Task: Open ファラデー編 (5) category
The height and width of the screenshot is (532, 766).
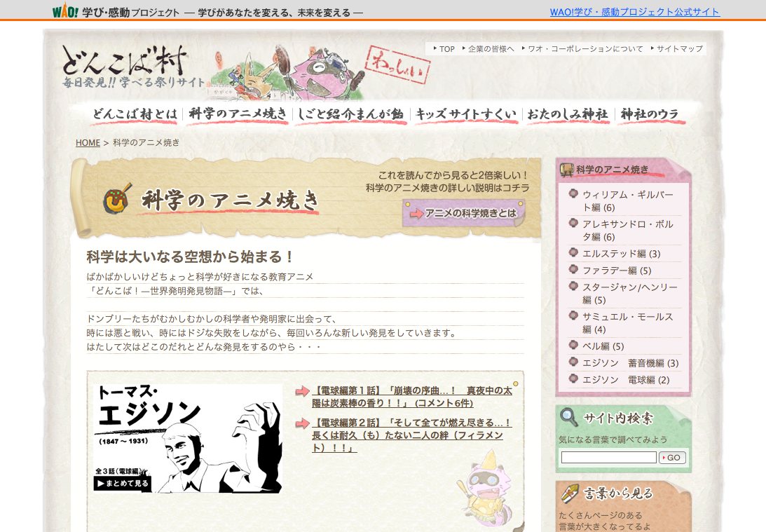Action: [617, 271]
